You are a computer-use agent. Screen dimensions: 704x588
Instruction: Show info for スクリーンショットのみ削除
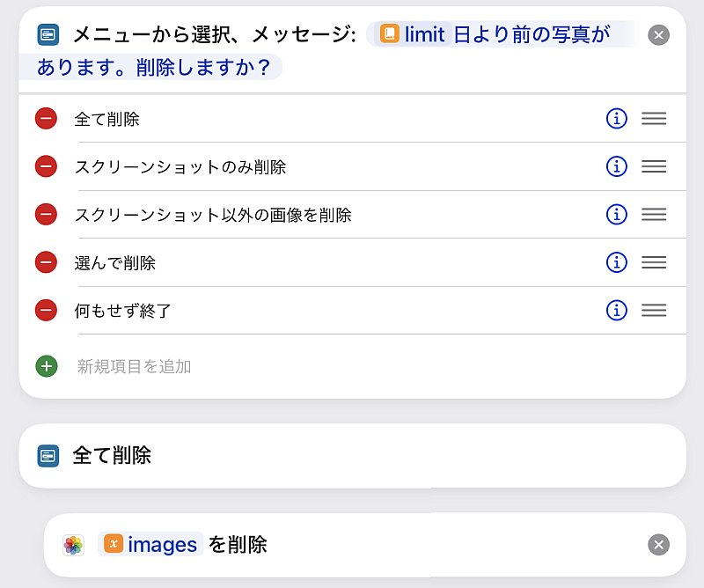[x=617, y=166]
